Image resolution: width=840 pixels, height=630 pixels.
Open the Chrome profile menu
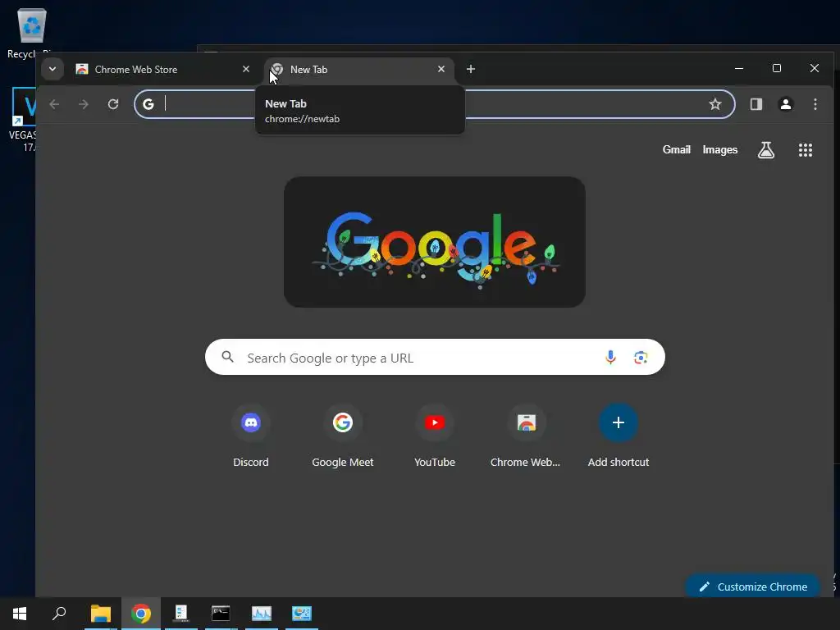coord(785,104)
